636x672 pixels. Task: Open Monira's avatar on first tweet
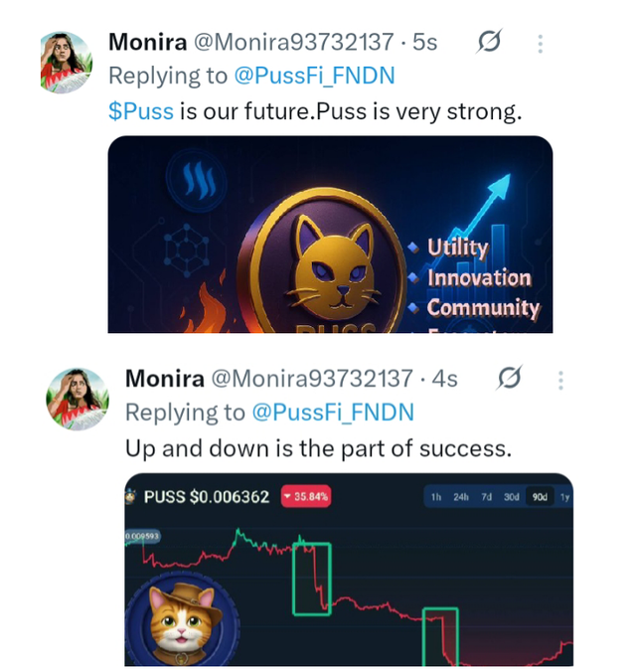click(67, 63)
